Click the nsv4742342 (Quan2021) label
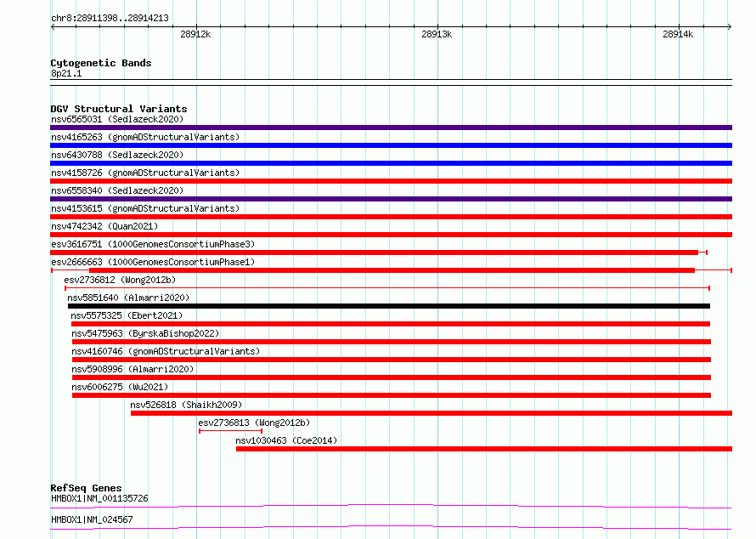 (x=104, y=226)
